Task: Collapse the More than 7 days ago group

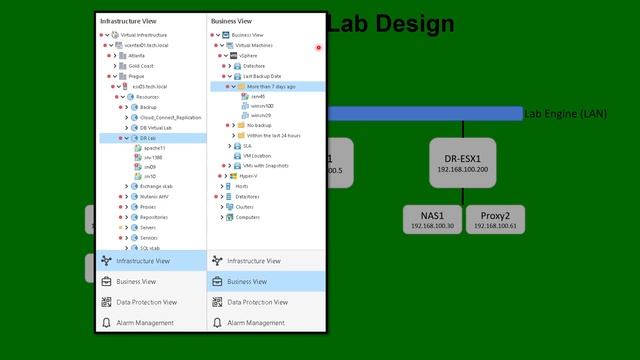Action: click(x=233, y=87)
